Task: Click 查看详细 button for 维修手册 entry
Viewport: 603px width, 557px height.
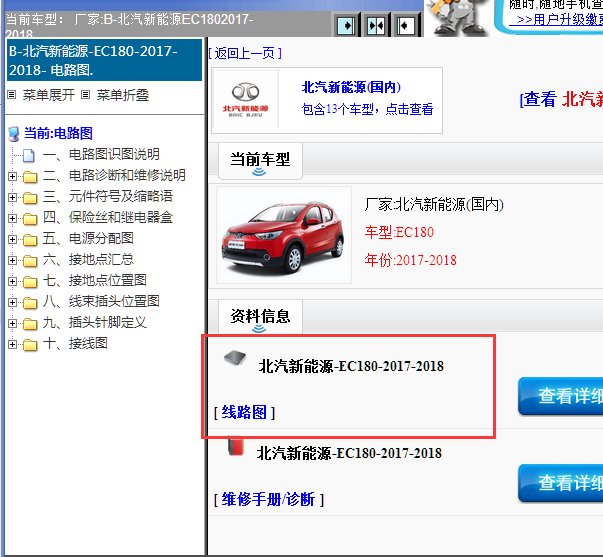Action: click(x=561, y=483)
